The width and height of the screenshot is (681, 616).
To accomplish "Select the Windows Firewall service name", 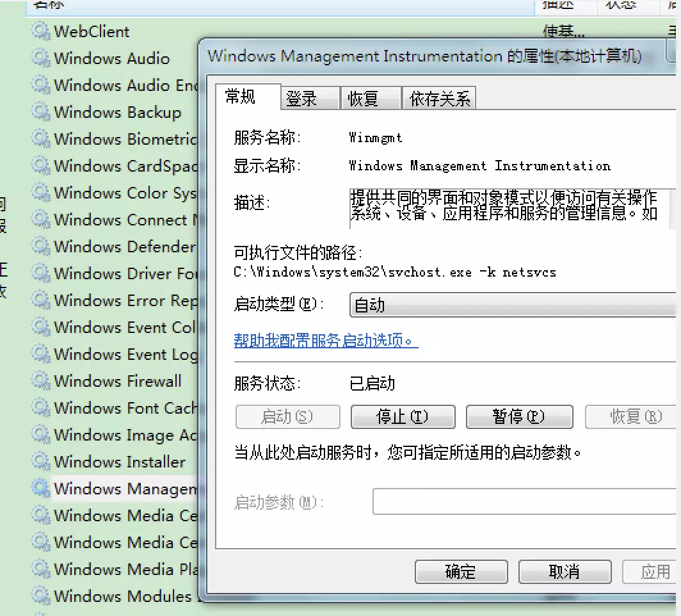I will point(117,381).
